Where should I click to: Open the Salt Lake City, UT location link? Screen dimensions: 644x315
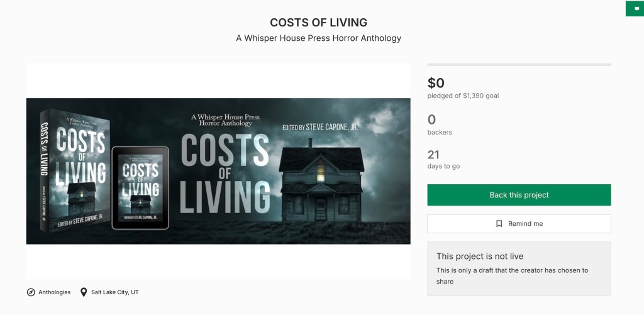click(114, 292)
